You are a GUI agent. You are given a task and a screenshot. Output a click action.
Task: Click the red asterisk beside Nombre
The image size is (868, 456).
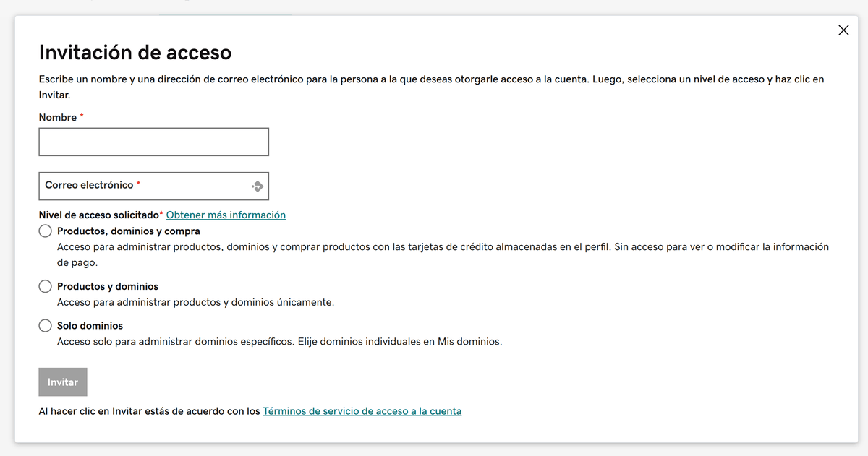click(x=81, y=116)
